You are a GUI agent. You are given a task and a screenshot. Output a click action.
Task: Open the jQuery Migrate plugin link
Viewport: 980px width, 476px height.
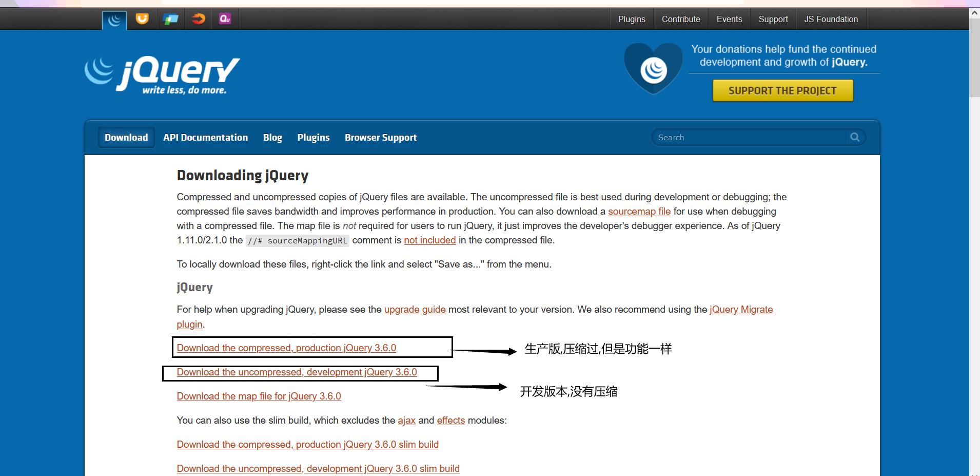click(x=741, y=310)
